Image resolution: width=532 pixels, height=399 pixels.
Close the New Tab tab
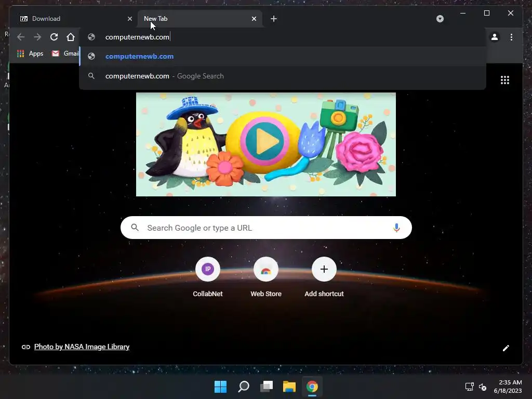tap(254, 19)
